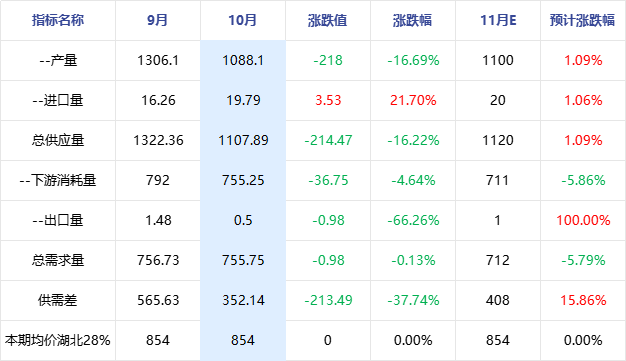Viewport: 626px width, 361px height.
Task: Select the -218 change value
Action: click(x=328, y=60)
